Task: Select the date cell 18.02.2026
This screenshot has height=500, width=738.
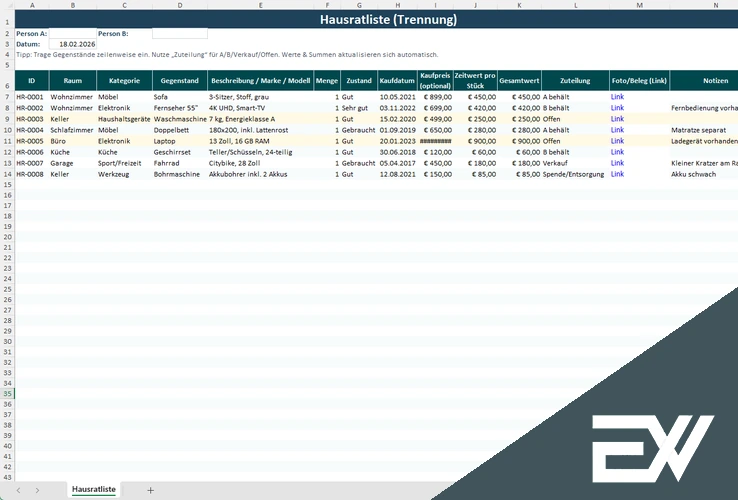Action: click(72, 44)
